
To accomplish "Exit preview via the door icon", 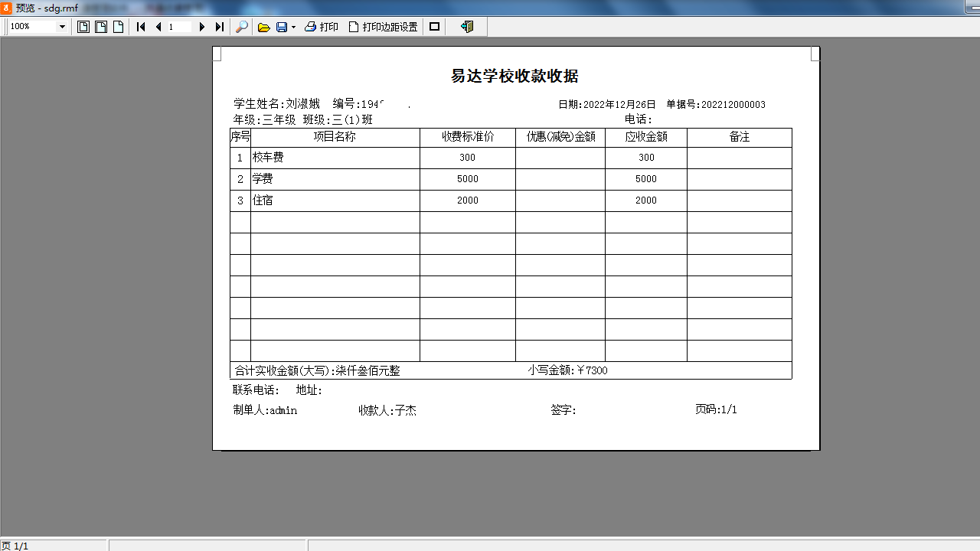I will (468, 27).
